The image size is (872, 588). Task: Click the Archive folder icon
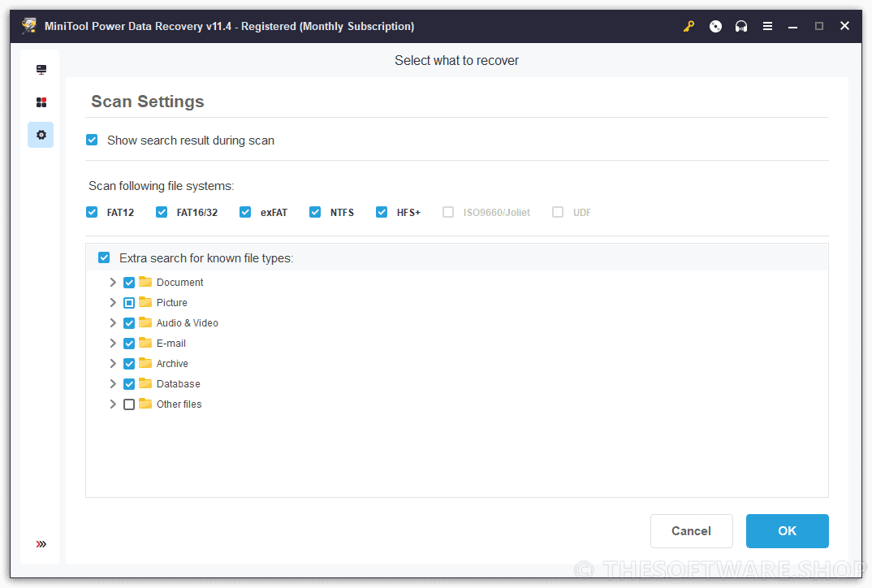point(145,363)
